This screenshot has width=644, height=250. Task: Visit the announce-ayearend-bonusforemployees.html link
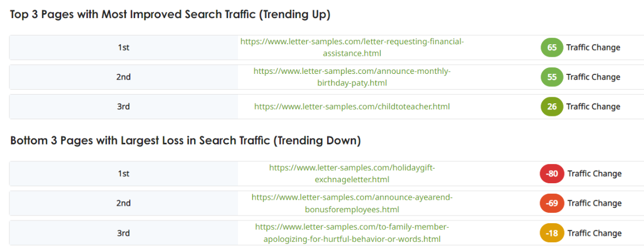coord(352,203)
